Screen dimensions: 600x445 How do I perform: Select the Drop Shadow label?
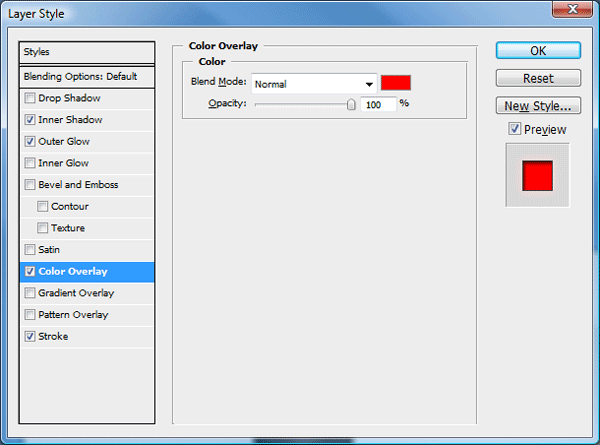tap(69, 98)
